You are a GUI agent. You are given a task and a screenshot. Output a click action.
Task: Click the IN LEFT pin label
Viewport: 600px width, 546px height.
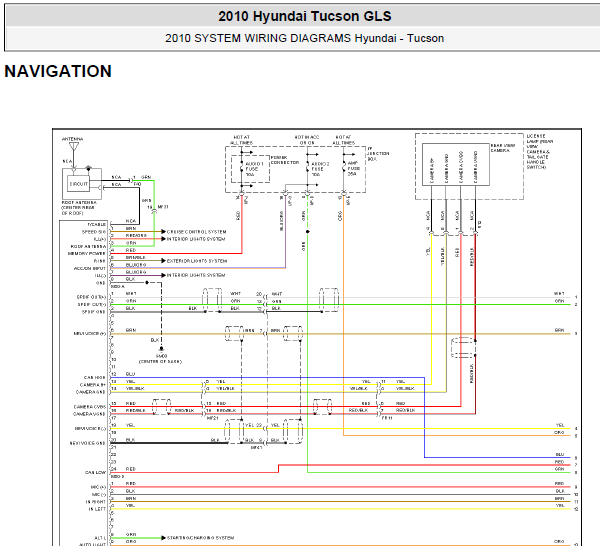(x=97, y=509)
